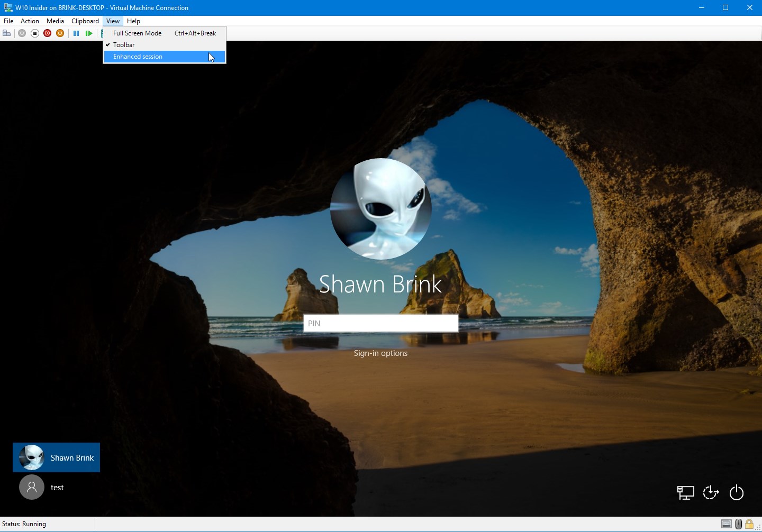762x532 pixels.
Task: Close the open View menu
Action: [x=113, y=21]
